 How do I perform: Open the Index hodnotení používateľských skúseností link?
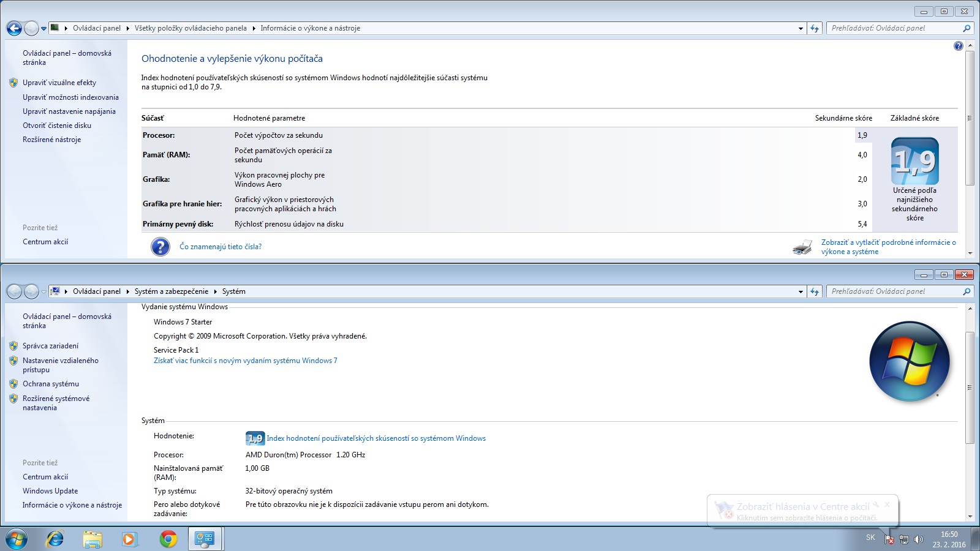tap(376, 438)
